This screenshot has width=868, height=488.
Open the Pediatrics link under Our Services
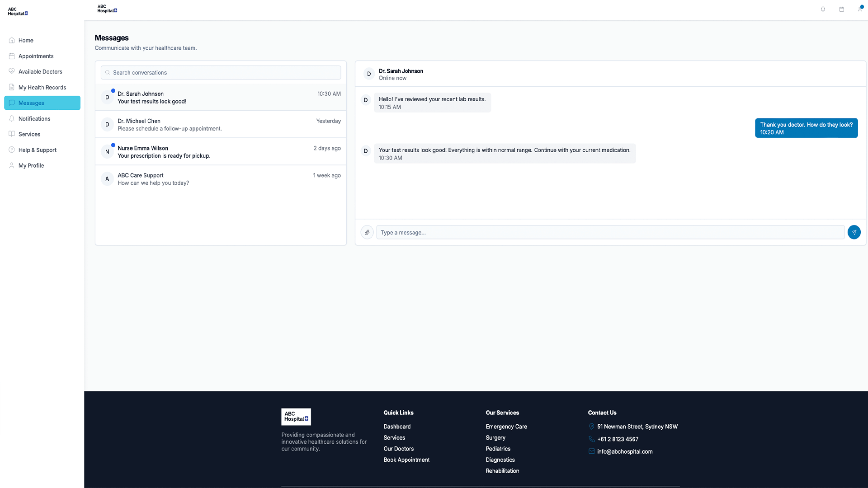(x=498, y=448)
